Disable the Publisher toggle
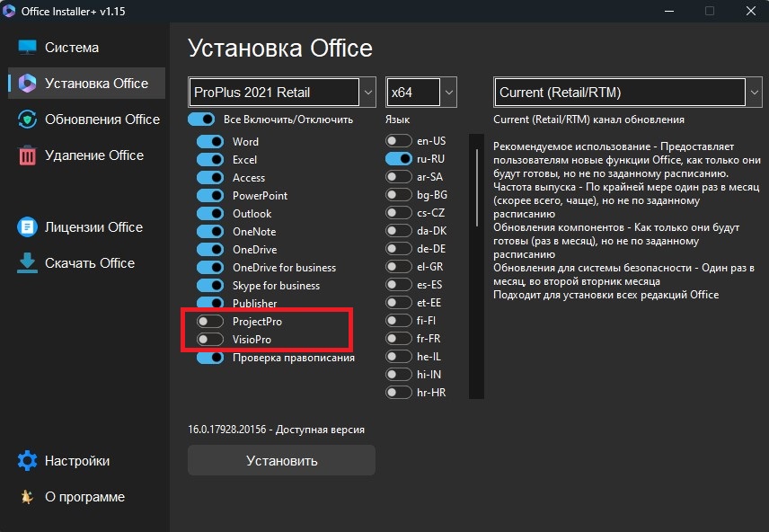Image resolution: width=769 pixels, height=532 pixels. (210, 304)
